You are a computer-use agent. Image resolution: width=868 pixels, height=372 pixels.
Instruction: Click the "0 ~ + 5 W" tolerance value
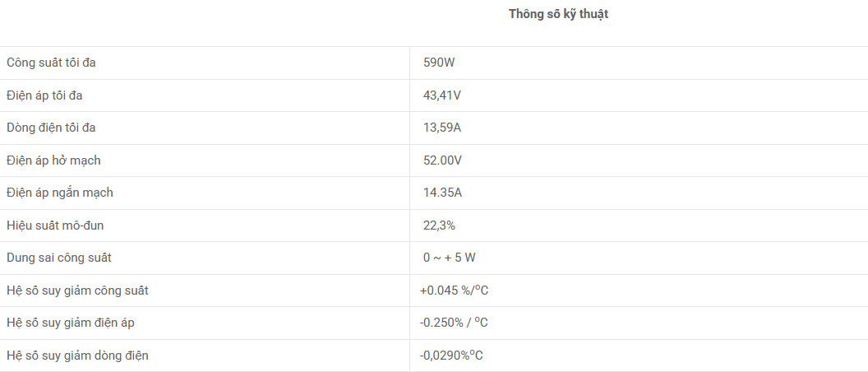point(449,258)
